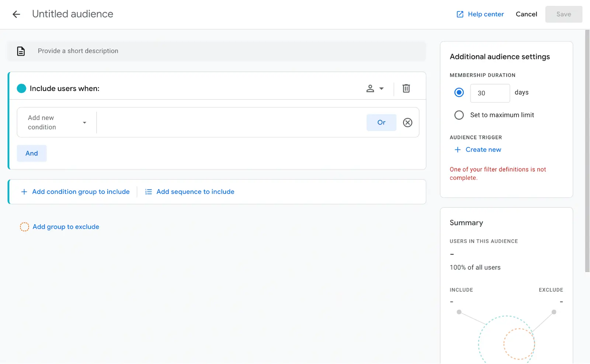Image resolution: width=590 pixels, height=364 pixels.
Task: Click the Provide a short description field
Action: [x=217, y=51]
